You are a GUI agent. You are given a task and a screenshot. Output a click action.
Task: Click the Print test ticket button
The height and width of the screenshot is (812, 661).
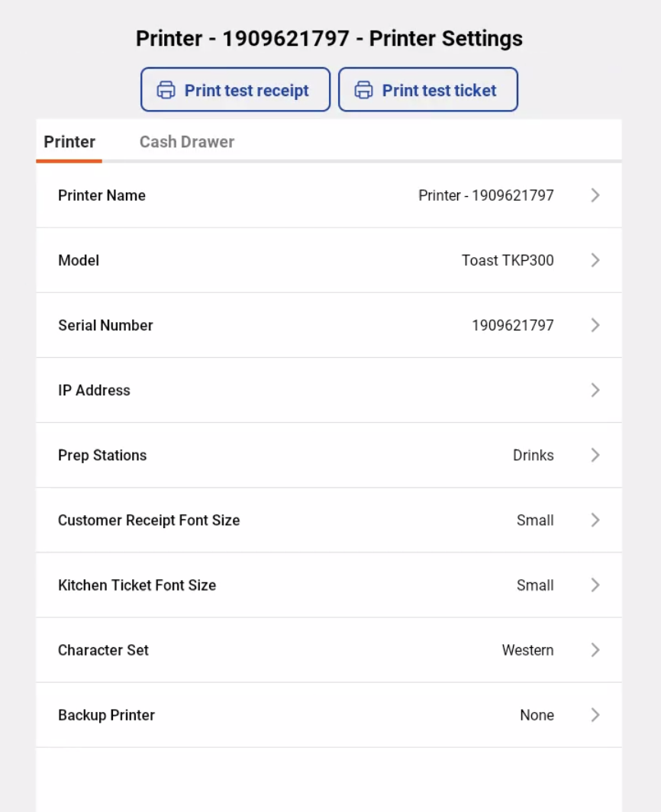tap(428, 89)
